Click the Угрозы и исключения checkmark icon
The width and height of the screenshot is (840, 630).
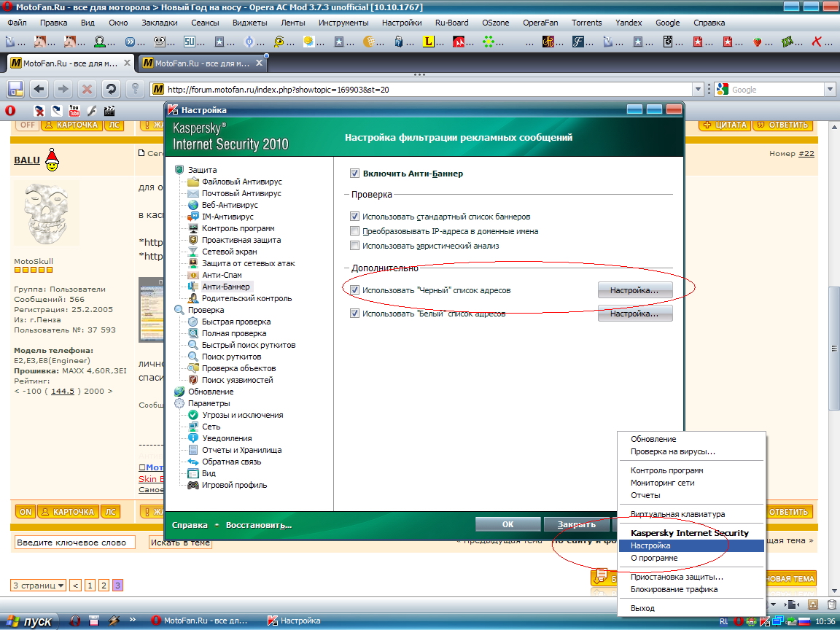pos(193,415)
